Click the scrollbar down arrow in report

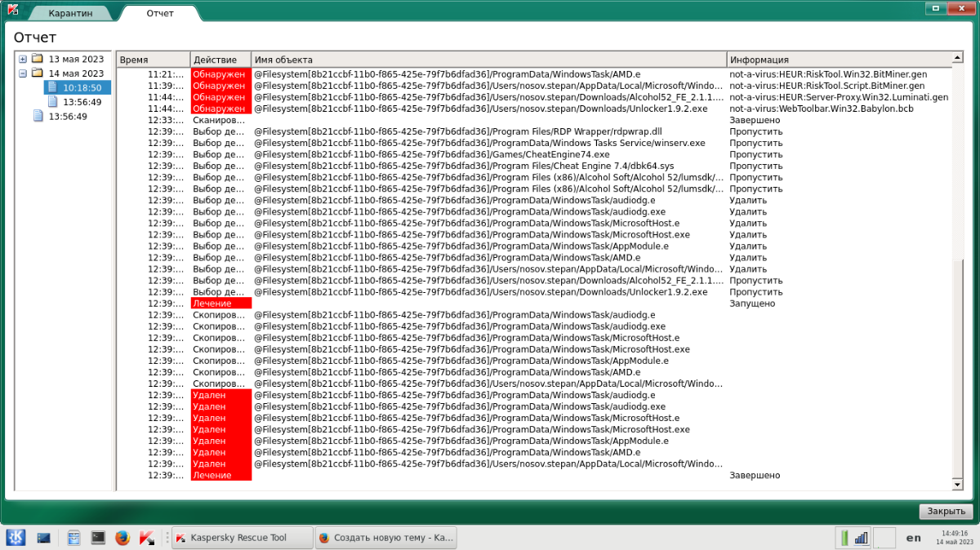point(959,485)
